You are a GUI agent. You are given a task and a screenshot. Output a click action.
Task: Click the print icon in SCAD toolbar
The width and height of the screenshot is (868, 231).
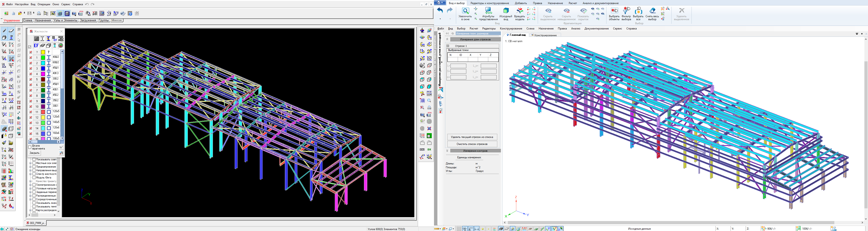pyautogui.click(x=39, y=14)
